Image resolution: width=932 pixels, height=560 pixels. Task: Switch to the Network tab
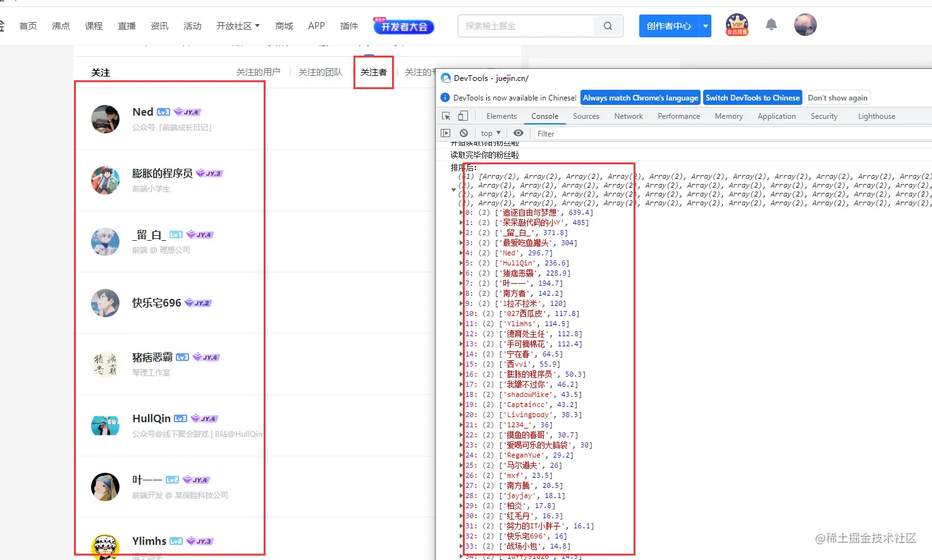628,116
